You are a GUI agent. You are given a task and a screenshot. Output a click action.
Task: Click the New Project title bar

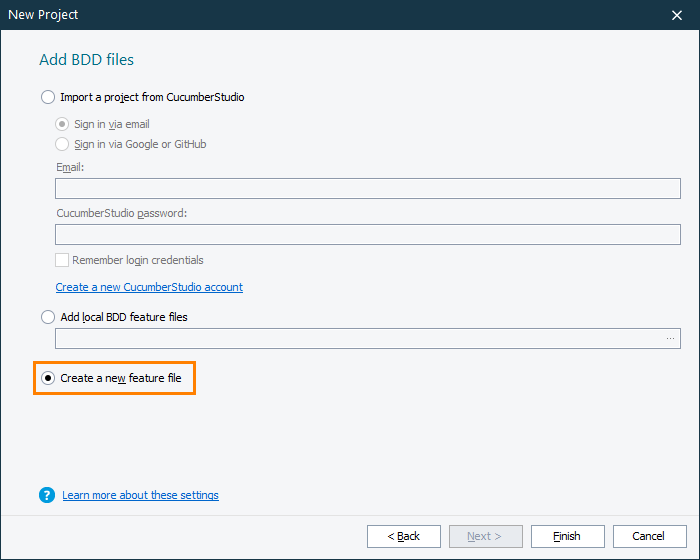click(x=300, y=15)
